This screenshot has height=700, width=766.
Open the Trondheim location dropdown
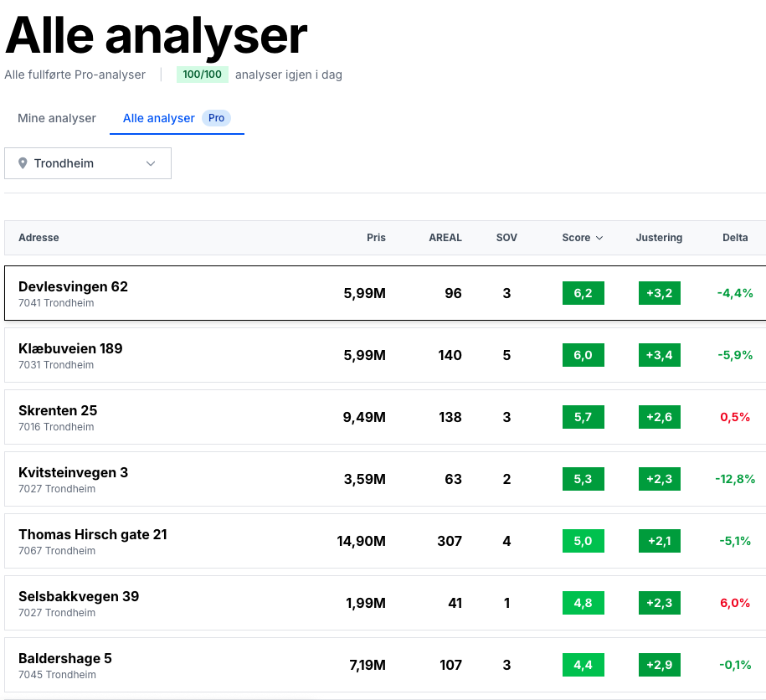tap(88, 162)
